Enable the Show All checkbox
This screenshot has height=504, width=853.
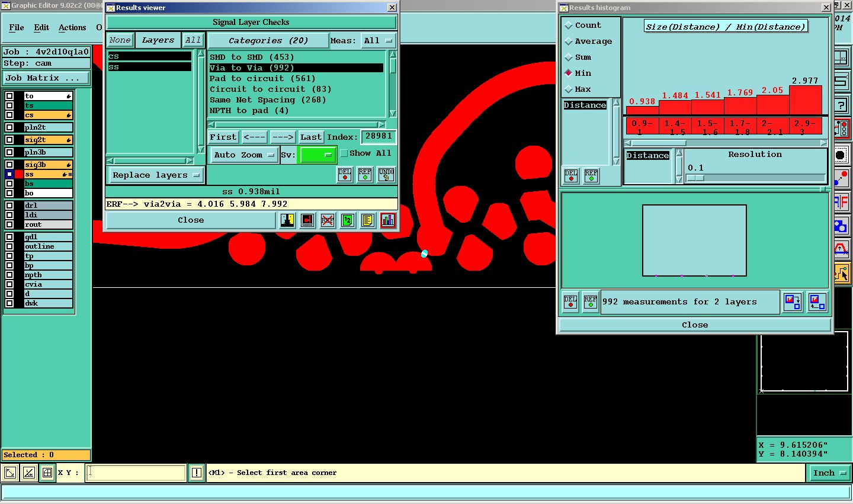(344, 153)
